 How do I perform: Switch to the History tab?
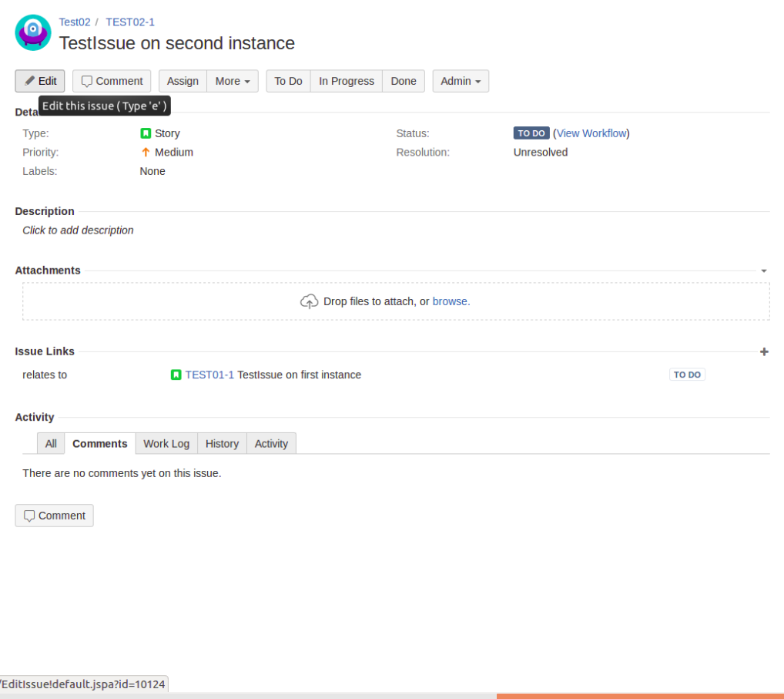coord(222,444)
